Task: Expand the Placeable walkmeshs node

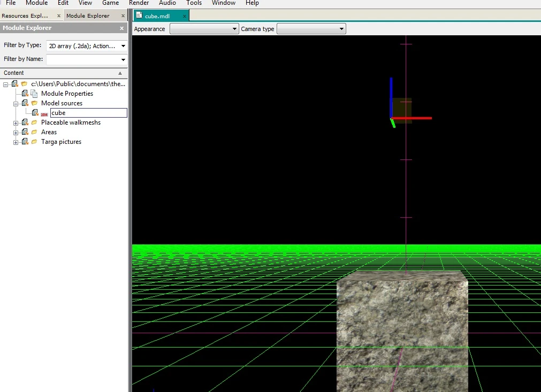Action: tap(16, 123)
